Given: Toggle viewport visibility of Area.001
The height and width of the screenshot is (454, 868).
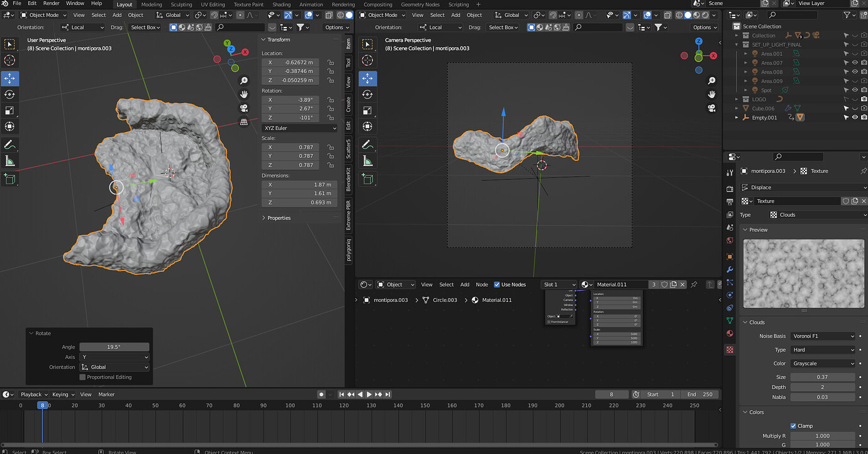Looking at the screenshot, I should pyautogui.click(x=855, y=54).
